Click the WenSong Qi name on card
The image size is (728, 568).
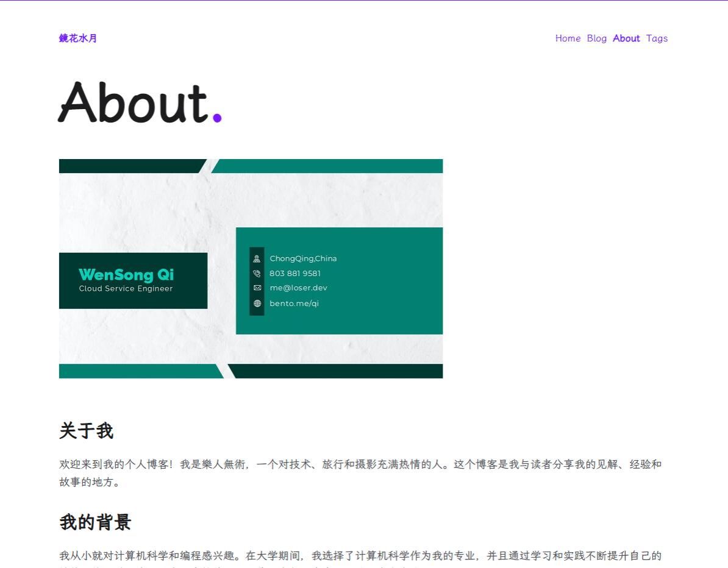[126, 274]
